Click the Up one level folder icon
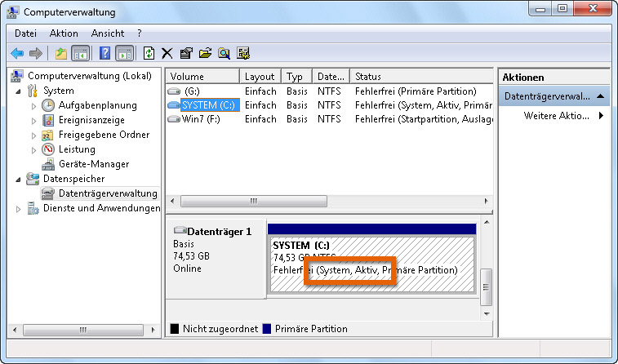 [60, 53]
